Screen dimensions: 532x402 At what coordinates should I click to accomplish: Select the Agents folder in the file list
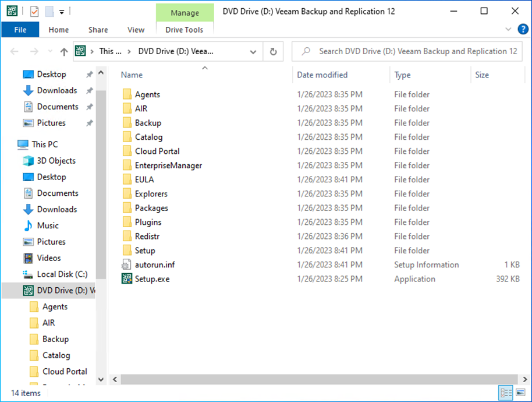pyautogui.click(x=147, y=94)
